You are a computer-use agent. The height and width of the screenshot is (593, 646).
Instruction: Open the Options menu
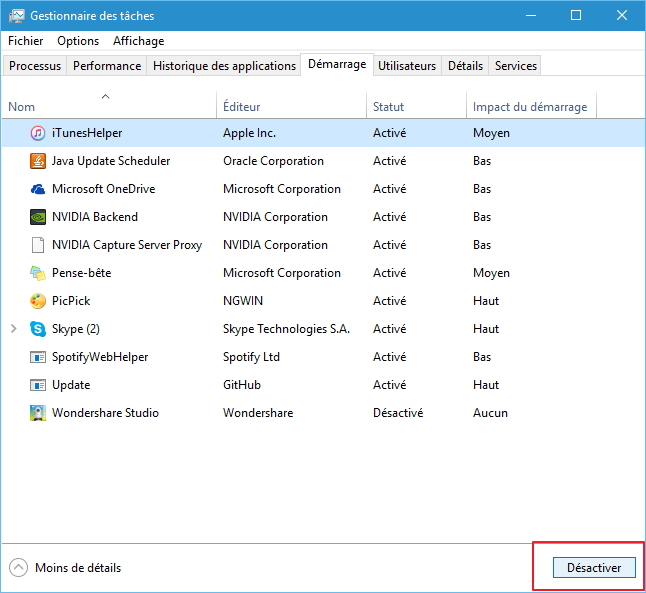pos(78,41)
